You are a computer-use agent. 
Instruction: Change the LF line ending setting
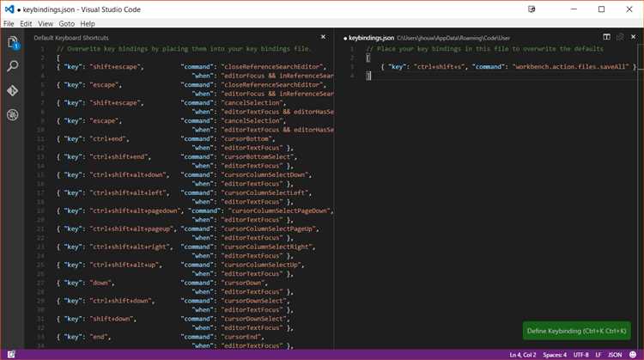tap(599, 354)
